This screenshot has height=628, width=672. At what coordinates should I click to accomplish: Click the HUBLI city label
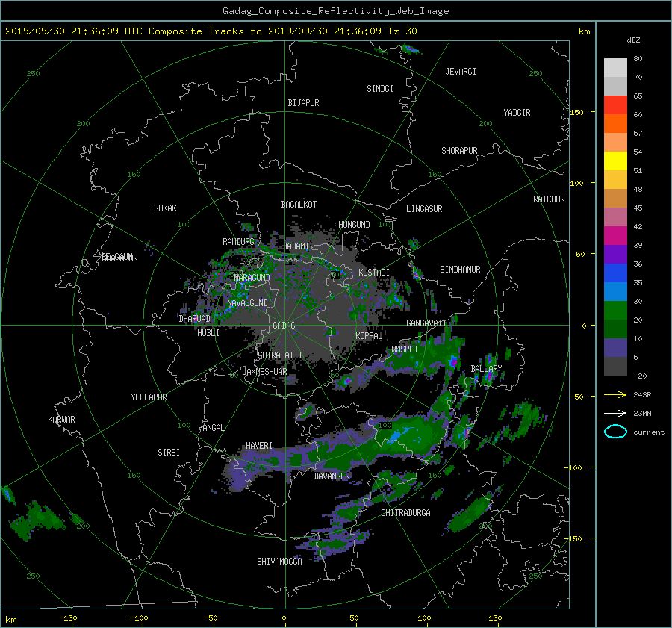pos(208,333)
